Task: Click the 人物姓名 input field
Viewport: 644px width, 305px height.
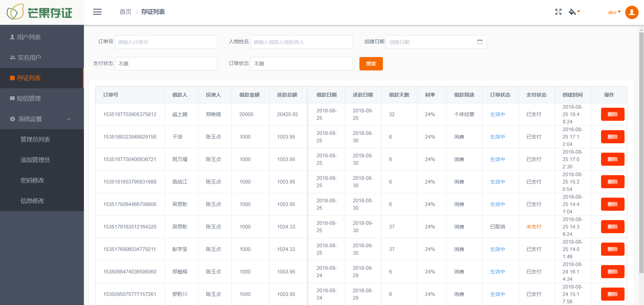Action: 301,42
